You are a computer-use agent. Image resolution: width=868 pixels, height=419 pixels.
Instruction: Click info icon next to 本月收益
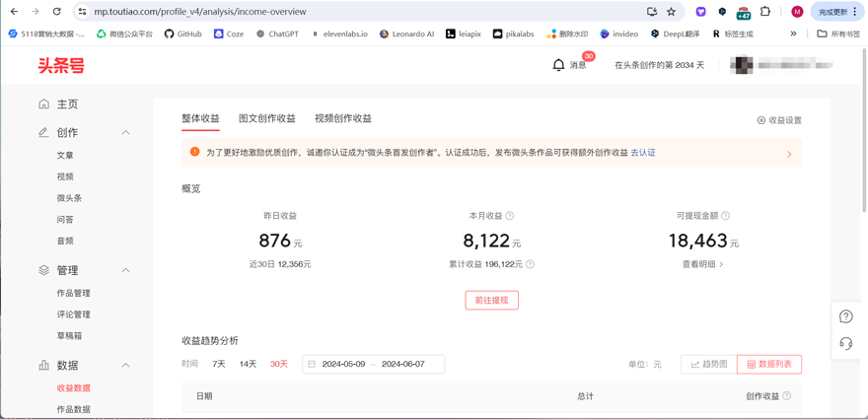click(x=510, y=216)
